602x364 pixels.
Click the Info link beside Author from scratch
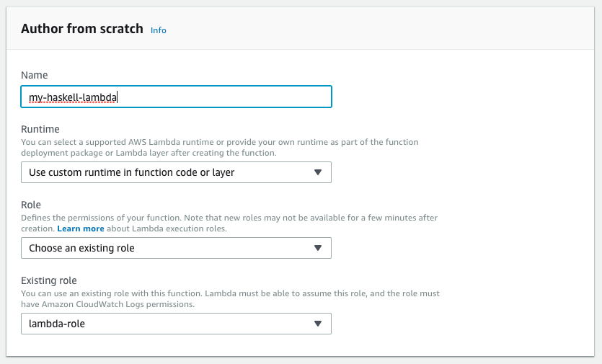click(x=158, y=30)
